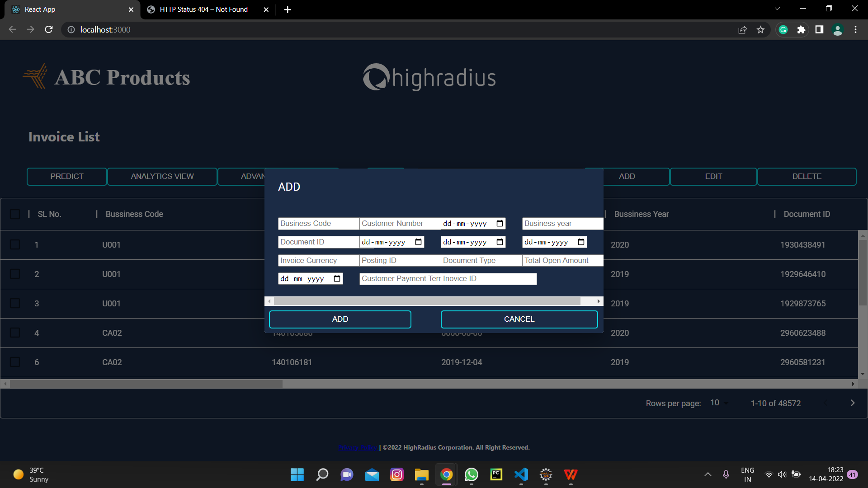This screenshot has height=488, width=868.
Task: Check the checkbox for invoice row 1
Action: point(15,244)
